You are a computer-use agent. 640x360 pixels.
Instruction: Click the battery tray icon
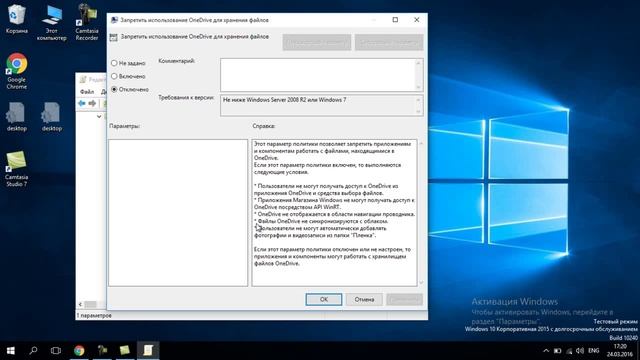tap(558, 351)
